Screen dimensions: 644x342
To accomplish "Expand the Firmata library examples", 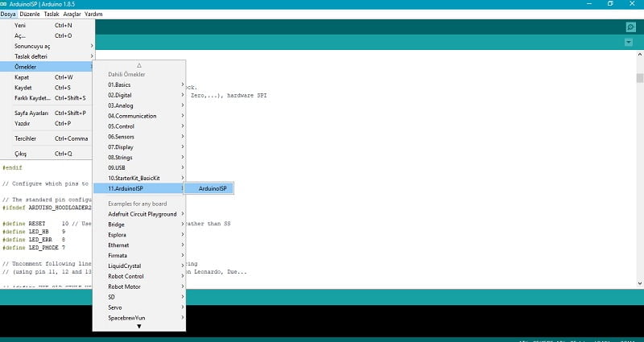I will tap(139, 255).
